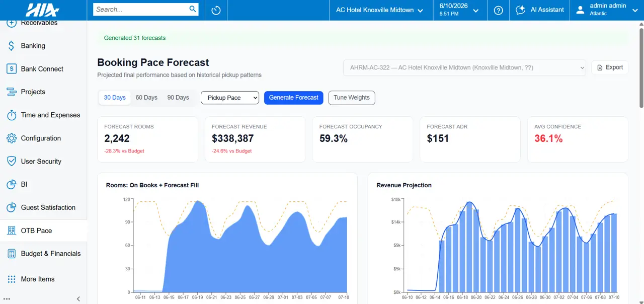
Task: Click the Guest Satisfaction icon
Action: click(12, 207)
